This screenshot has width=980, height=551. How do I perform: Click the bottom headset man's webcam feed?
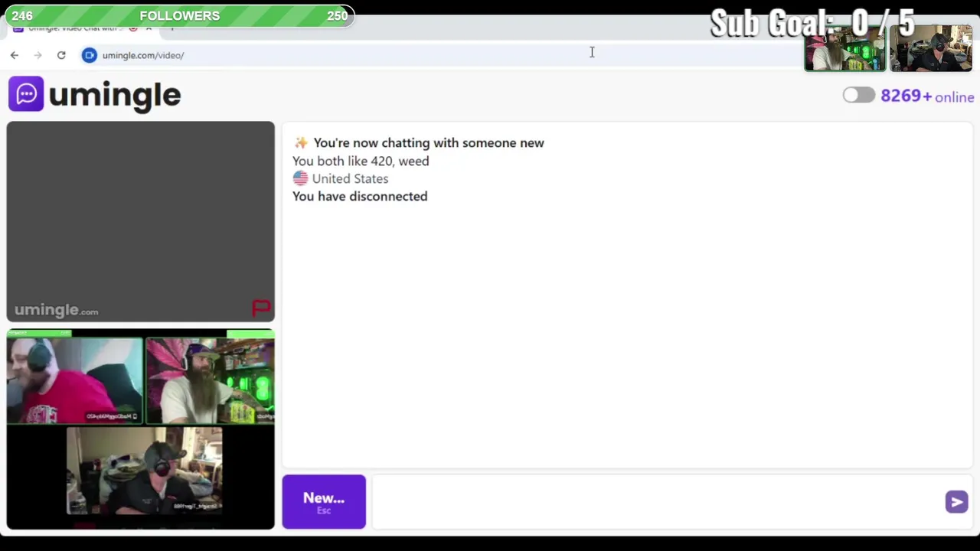[x=144, y=470]
